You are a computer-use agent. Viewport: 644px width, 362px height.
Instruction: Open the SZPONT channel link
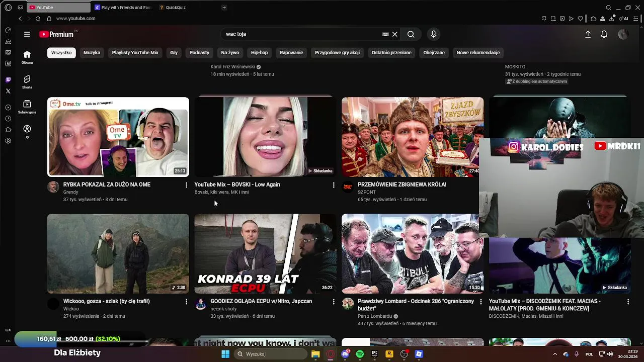pos(367,192)
